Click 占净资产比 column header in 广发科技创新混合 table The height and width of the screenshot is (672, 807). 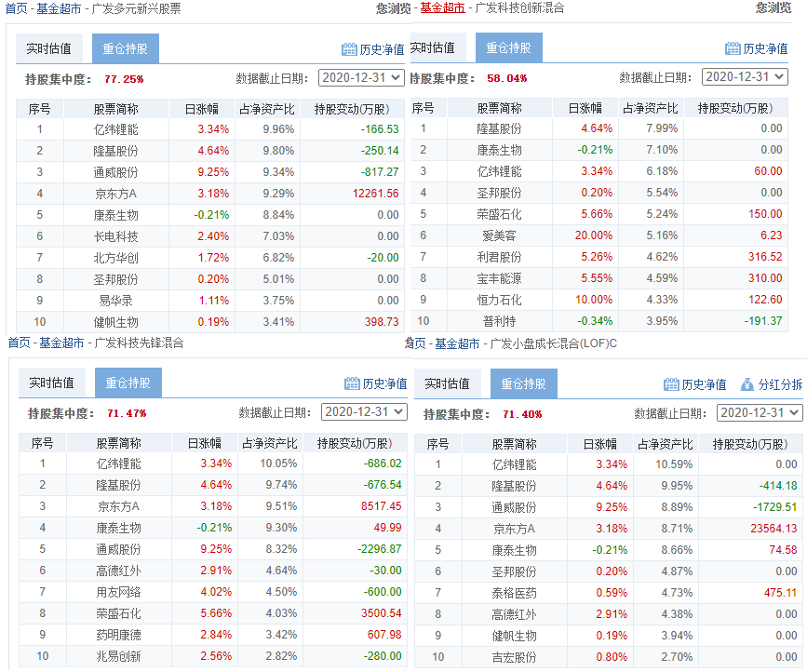click(x=651, y=108)
